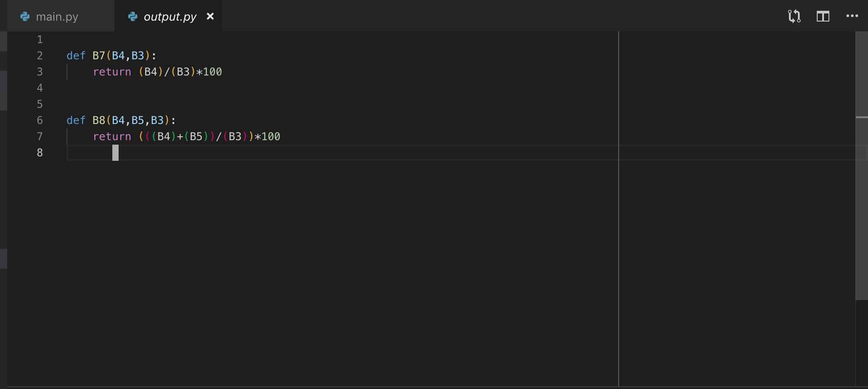Click the return keyword on line 3
The height and width of the screenshot is (389, 868).
click(x=112, y=72)
